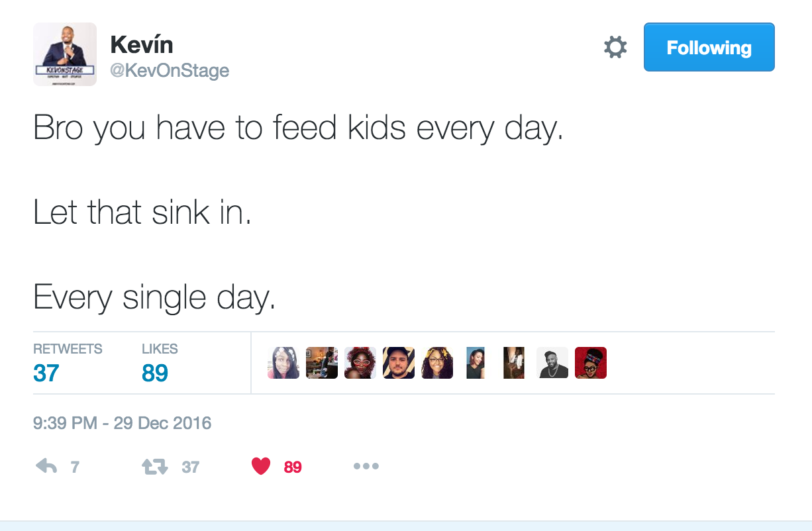Open the gear settings dropdown
Image resolution: width=812 pixels, height=531 pixels.
(x=615, y=48)
